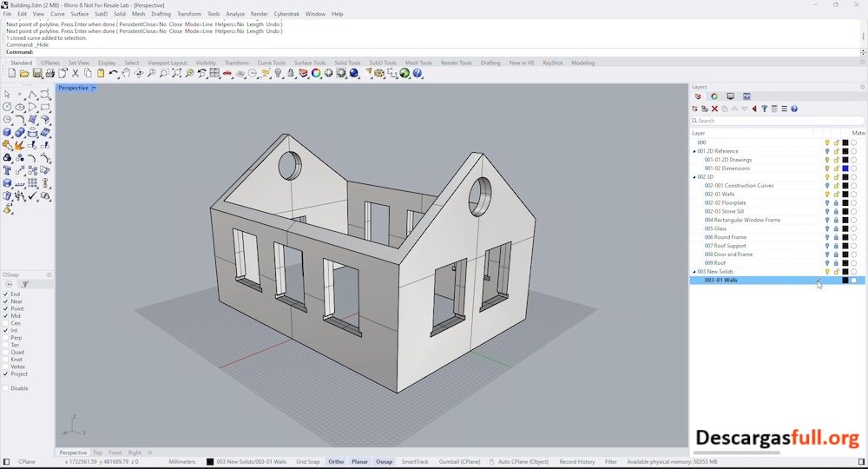Click the Print icon in Standard toolbar
The height and width of the screenshot is (469, 868).
point(49,74)
